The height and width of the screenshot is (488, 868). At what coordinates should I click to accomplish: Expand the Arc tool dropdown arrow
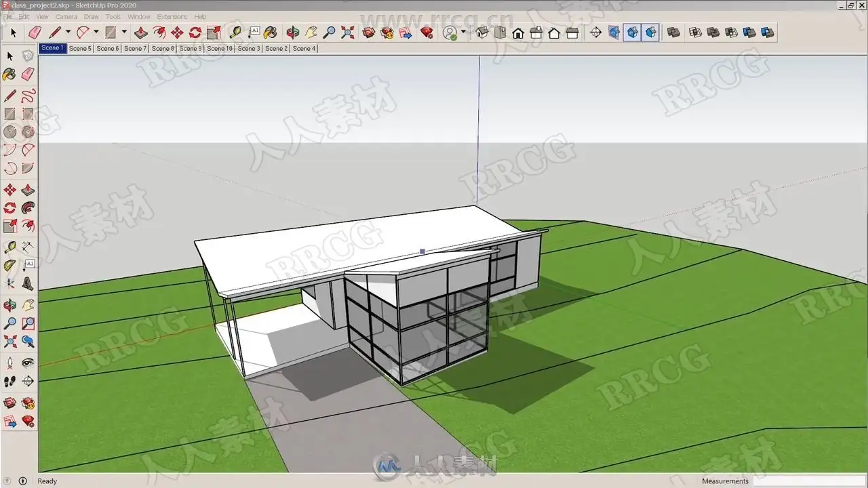click(x=96, y=33)
